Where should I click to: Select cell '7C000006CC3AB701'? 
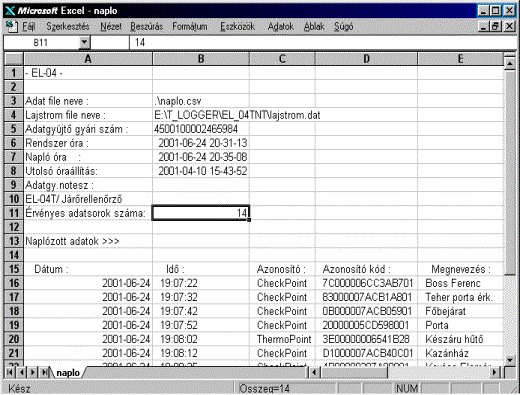coord(366,283)
